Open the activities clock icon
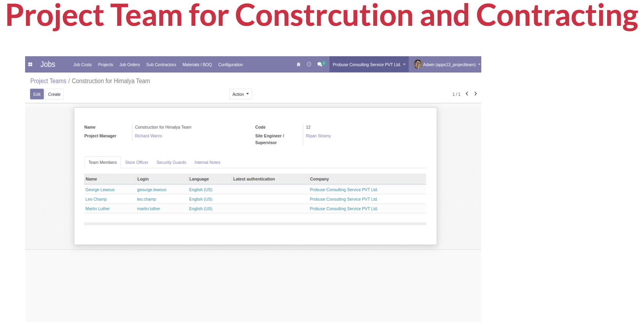The width and height of the screenshot is (644, 326). click(309, 65)
